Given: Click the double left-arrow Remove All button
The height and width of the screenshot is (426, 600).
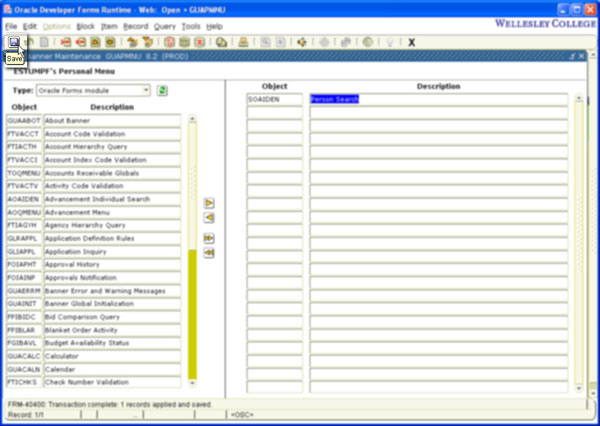Looking at the screenshot, I should point(209,253).
